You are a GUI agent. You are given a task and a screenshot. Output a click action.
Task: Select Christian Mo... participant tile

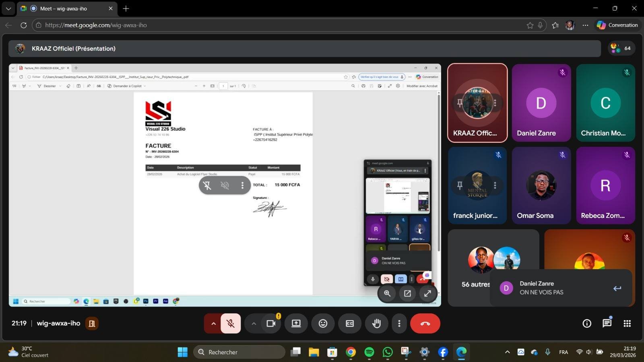click(605, 103)
